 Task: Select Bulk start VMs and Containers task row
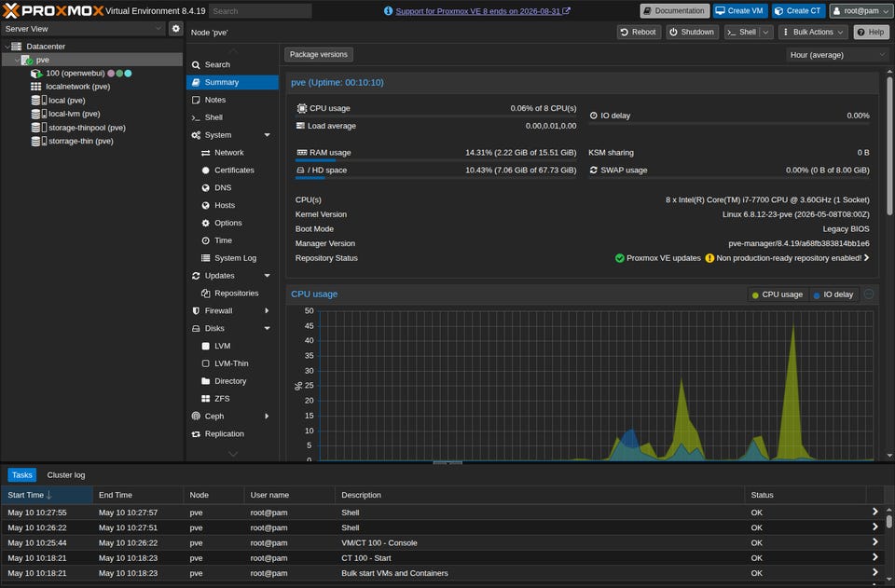[x=442, y=573]
